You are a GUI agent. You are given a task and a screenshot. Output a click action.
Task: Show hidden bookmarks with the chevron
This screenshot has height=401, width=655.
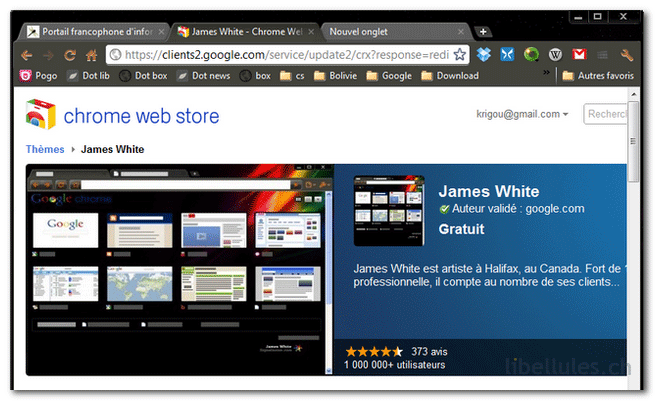tap(546, 72)
